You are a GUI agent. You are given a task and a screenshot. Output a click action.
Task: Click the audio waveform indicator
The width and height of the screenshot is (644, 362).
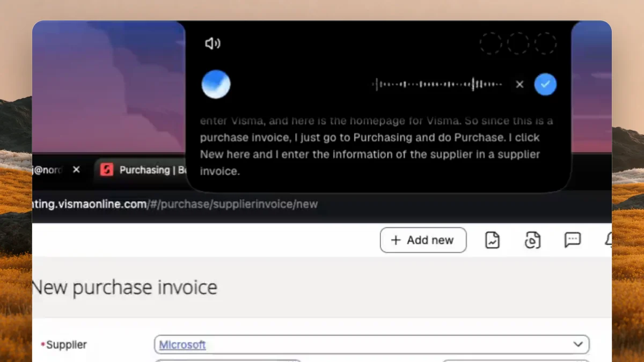[437, 84]
